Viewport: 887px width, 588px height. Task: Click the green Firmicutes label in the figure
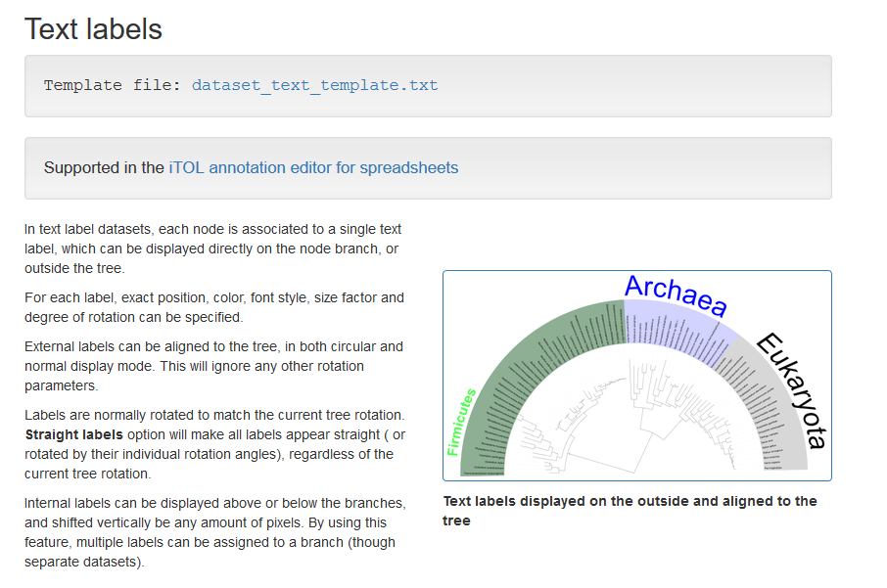coord(460,423)
